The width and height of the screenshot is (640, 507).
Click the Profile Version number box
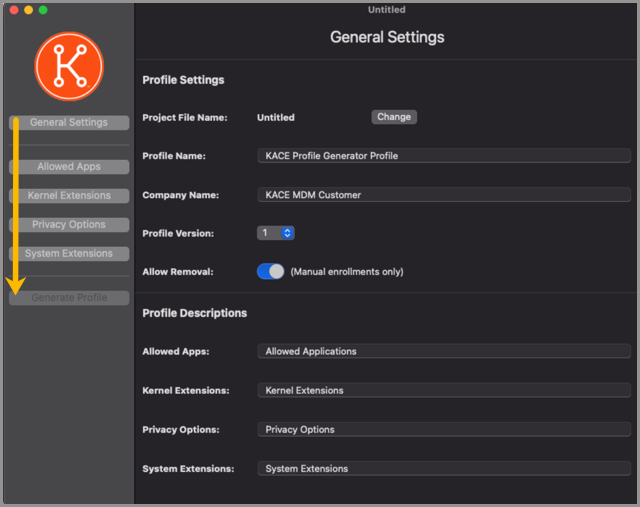coord(268,233)
